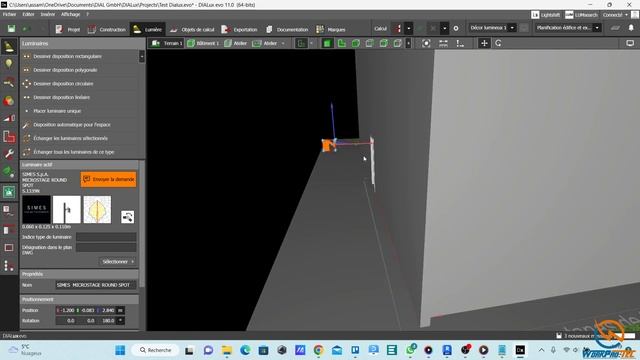Screen dimensions: 640x360
Task: Click the orange Envoyer la demande button
Action: point(109,179)
